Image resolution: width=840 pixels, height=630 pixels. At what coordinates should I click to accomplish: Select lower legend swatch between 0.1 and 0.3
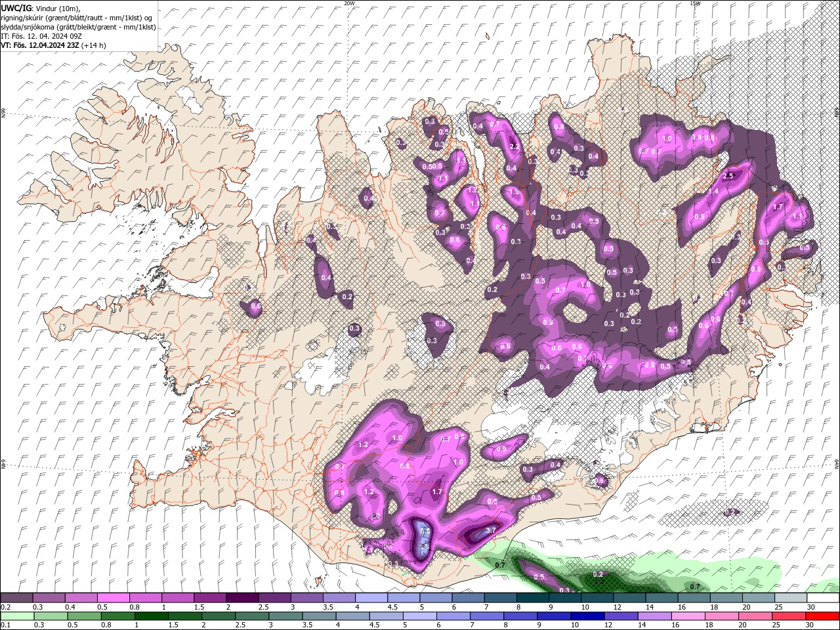[17, 616]
